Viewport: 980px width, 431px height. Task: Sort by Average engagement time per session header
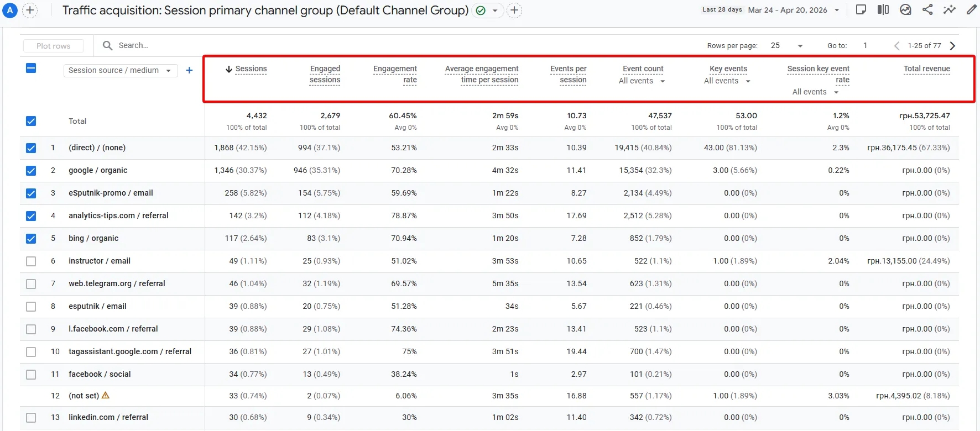click(x=482, y=74)
